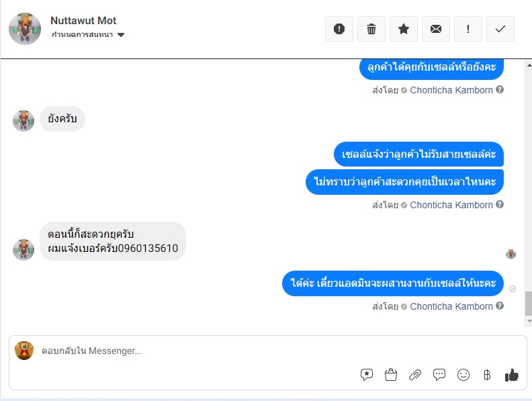The height and width of the screenshot is (401, 532).
Task: Open saved replies speech-bubble star icon
Action: click(x=367, y=375)
